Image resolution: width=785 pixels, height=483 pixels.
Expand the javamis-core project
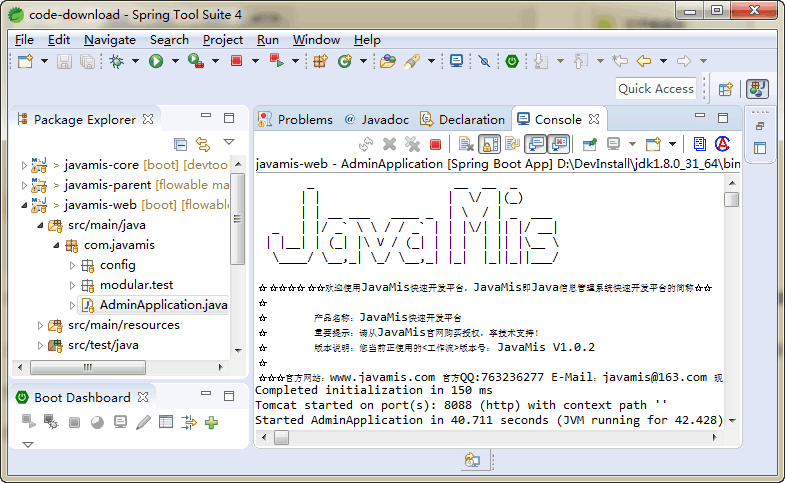(24, 165)
